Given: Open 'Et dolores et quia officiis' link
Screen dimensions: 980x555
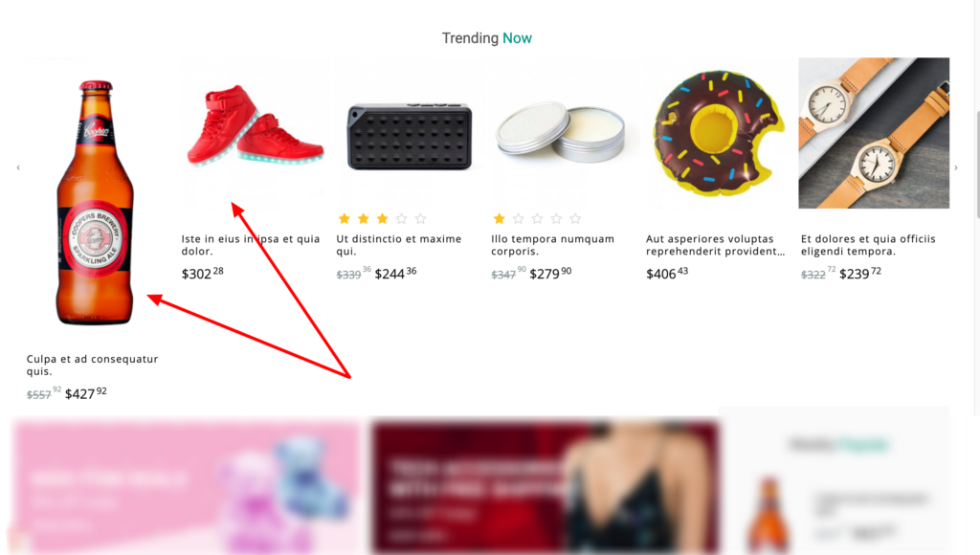Looking at the screenshot, I should coord(868,245).
